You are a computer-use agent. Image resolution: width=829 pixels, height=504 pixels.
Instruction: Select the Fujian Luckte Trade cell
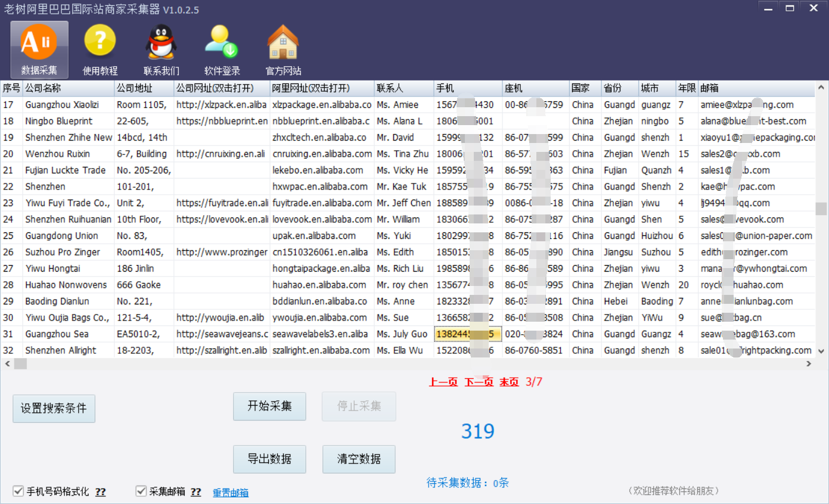click(x=69, y=170)
